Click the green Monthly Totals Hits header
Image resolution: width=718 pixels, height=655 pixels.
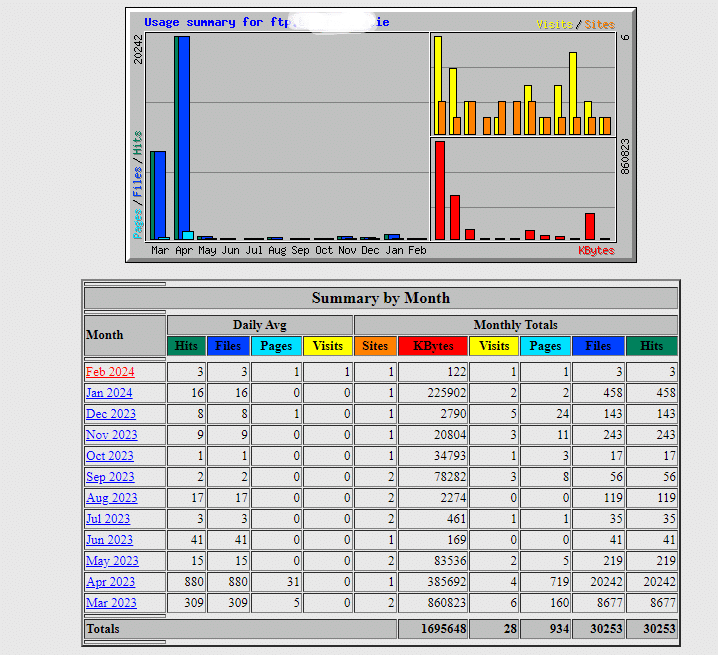(x=652, y=346)
